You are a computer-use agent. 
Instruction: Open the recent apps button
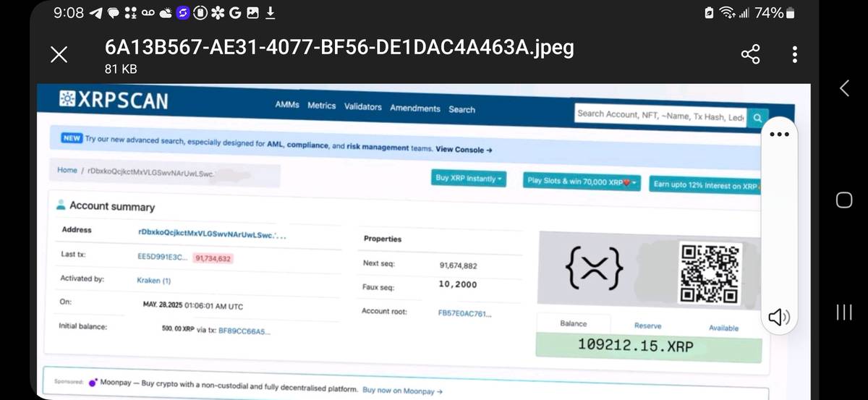click(843, 312)
